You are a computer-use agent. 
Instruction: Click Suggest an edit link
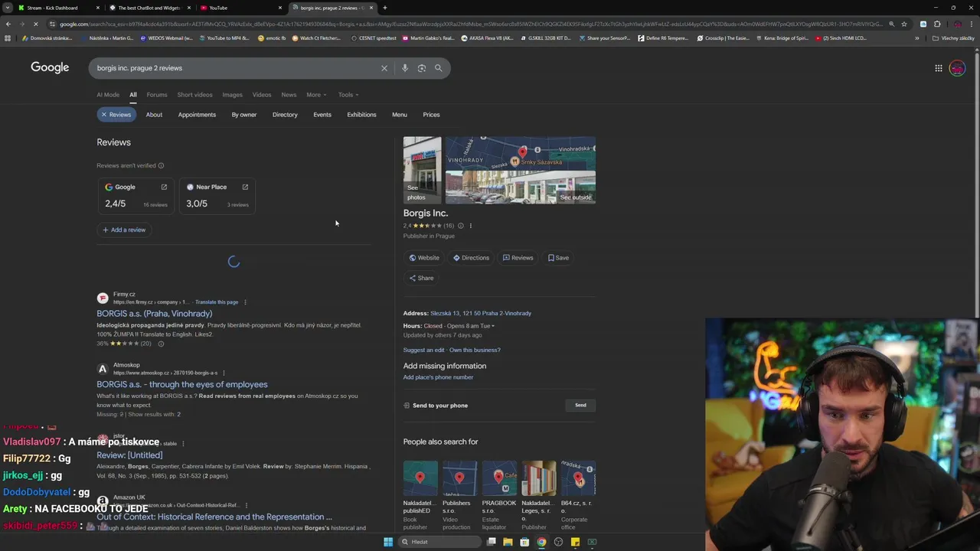tap(423, 350)
